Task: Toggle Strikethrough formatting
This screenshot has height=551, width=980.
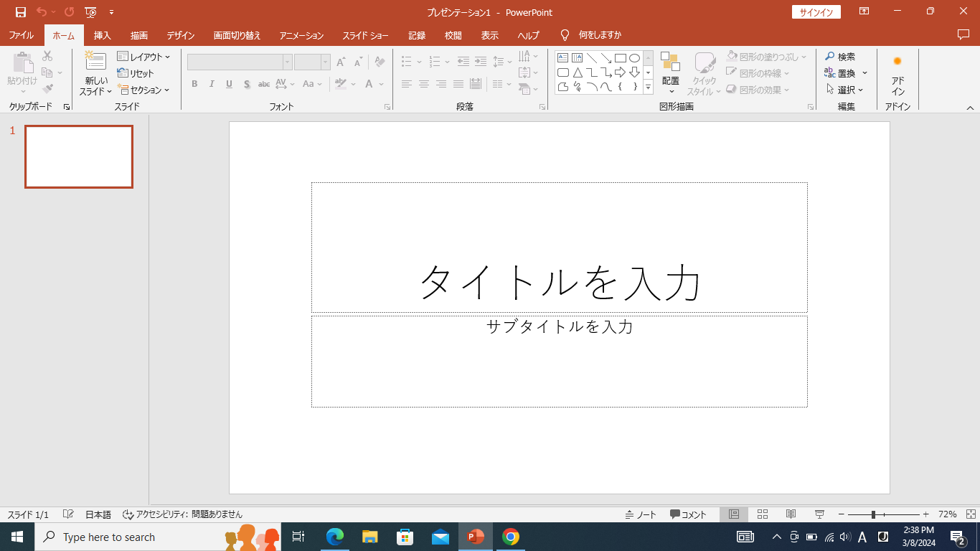Action: coord(264,84)
